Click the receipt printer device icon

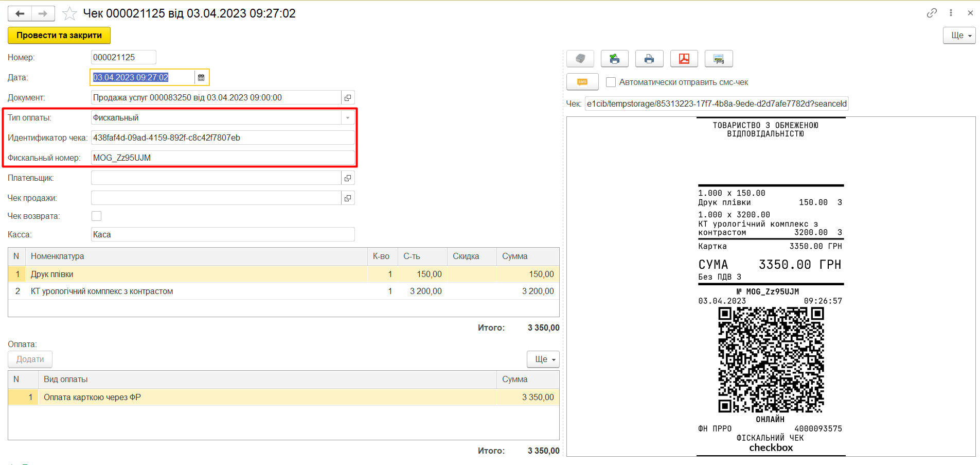[580, 59]
